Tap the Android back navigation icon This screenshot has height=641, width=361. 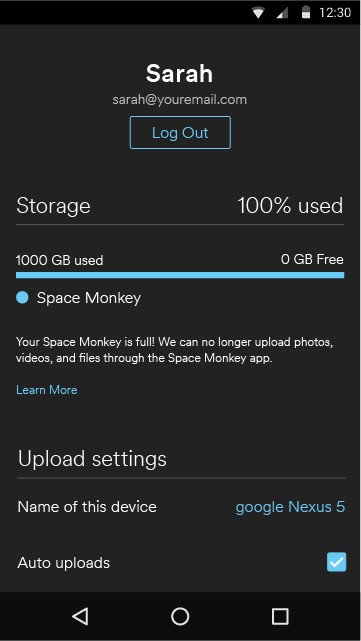click(81, 616)
